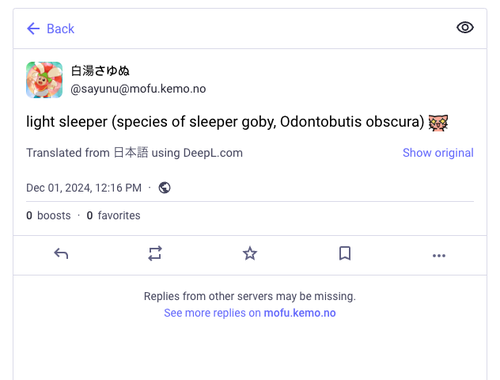Go back using the Back label
The image size is (500, 380).
tap(60, 29)
